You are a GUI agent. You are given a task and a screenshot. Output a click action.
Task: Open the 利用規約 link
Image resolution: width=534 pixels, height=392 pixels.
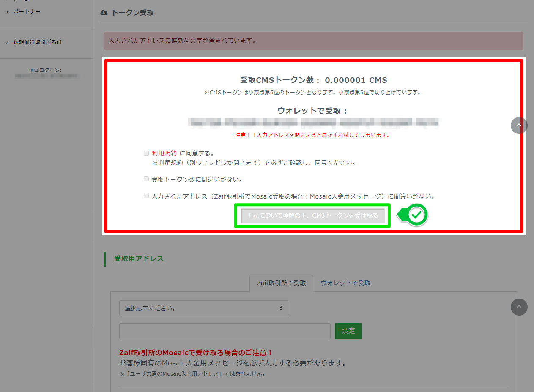[x=164, y=153]
